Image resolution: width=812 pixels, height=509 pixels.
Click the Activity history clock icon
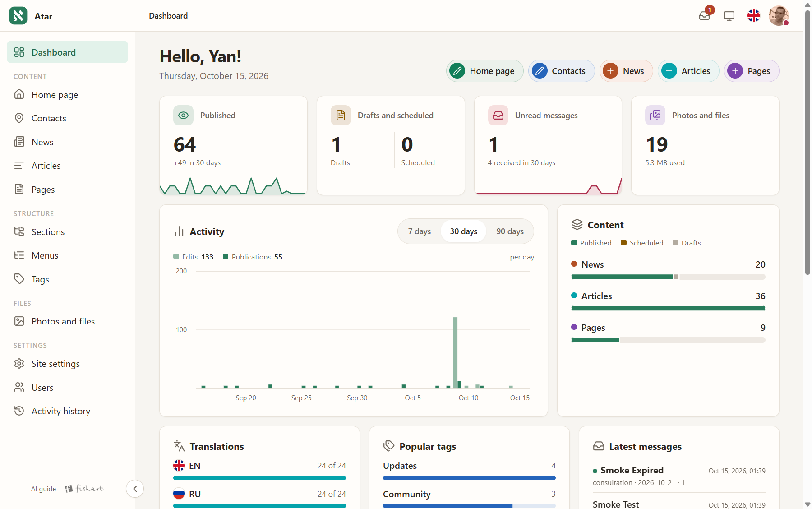coord(19,411)
